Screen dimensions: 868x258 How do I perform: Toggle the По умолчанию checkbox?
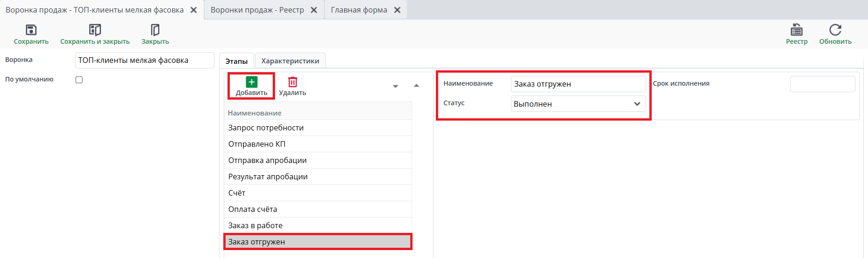(79, 80)
